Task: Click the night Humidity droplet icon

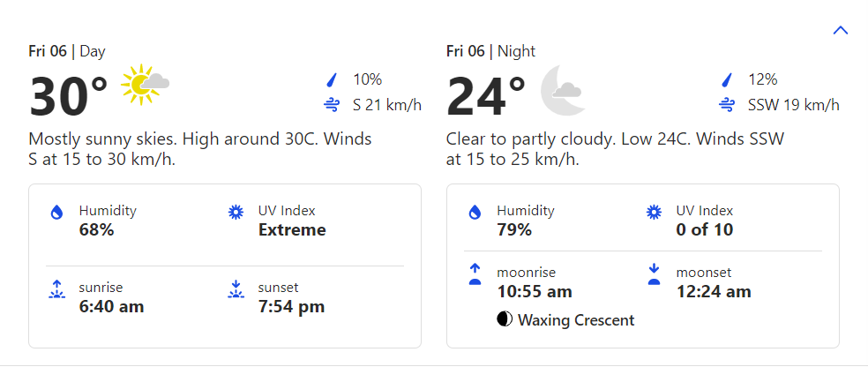Action: (x=475, y=213)
